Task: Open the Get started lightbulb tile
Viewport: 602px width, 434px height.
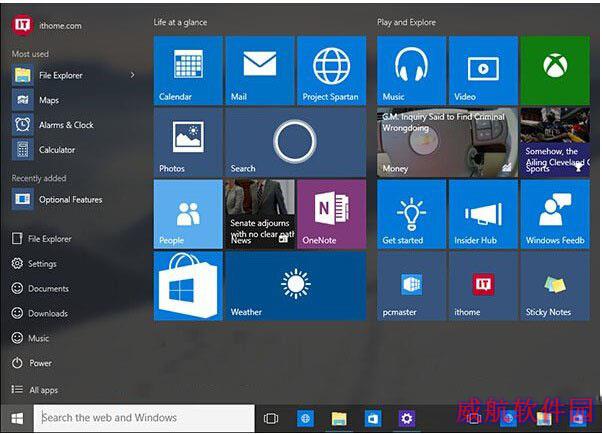Action: pyautogui.click(x=412, y=214)
